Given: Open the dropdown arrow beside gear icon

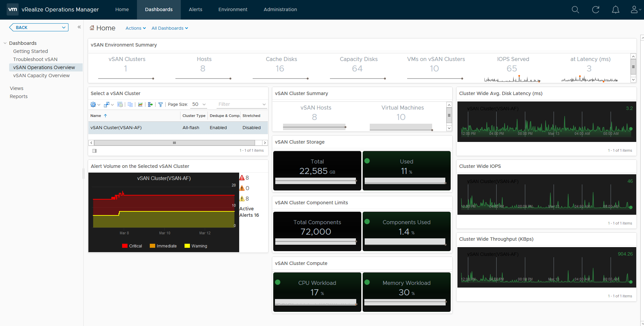Looking at the screenshot, I should 99,105.
